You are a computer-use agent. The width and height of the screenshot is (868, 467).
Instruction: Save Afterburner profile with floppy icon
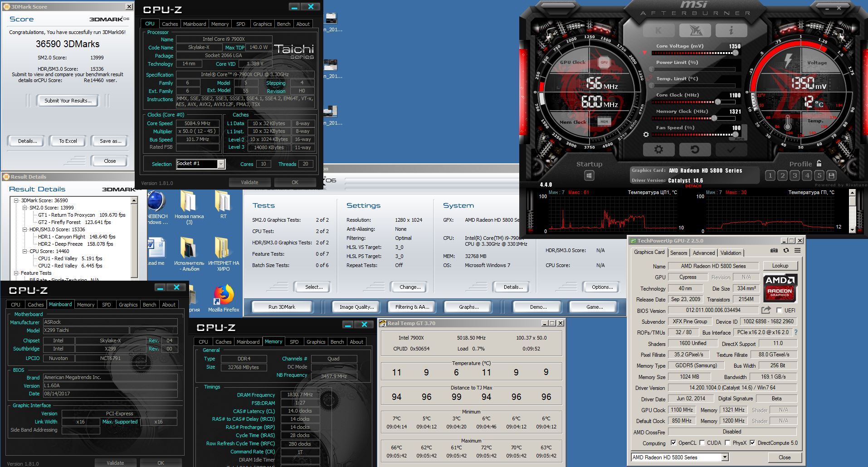[831, 175]
